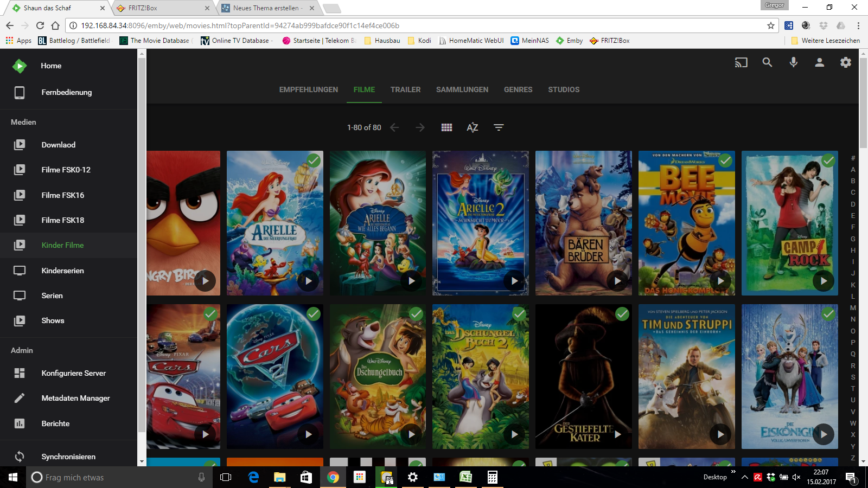Select Kinder Filme in sidebar
Screen dimensions: 868x488
click(x=68, y=245)
